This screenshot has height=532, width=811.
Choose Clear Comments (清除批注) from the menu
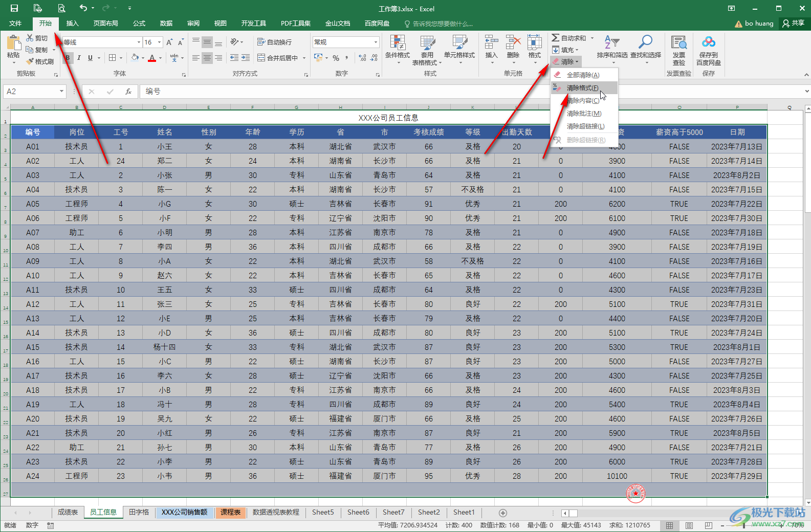click(584, 114)
